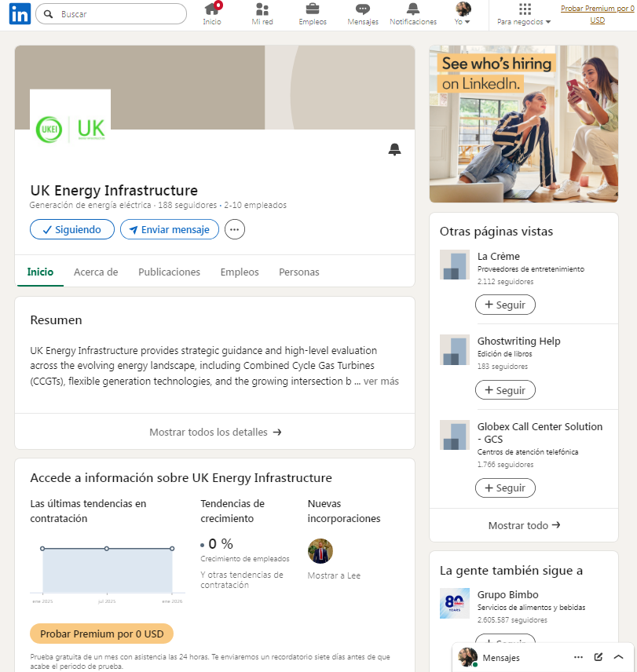This screenshot has height=672, width=637.
Task: Open Globex Call Center Solution - GCS title
Action: point(540,433)
